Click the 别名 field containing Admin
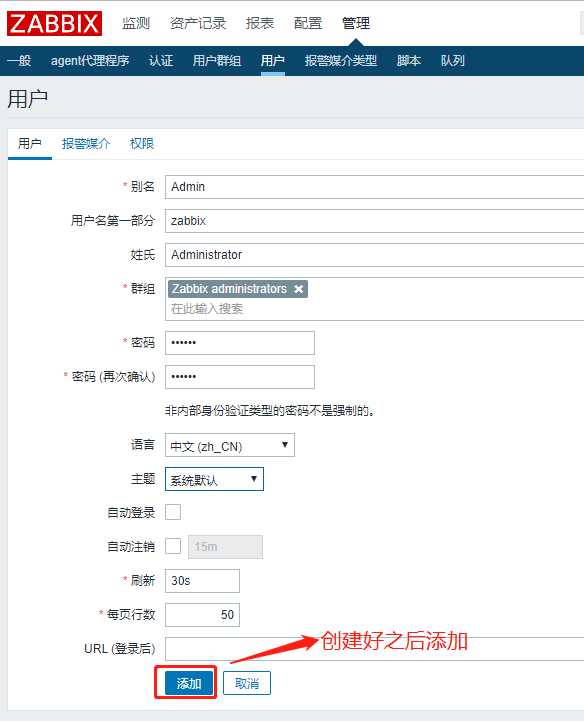Viewport: 584px width, 721px height. coord(374,187)
